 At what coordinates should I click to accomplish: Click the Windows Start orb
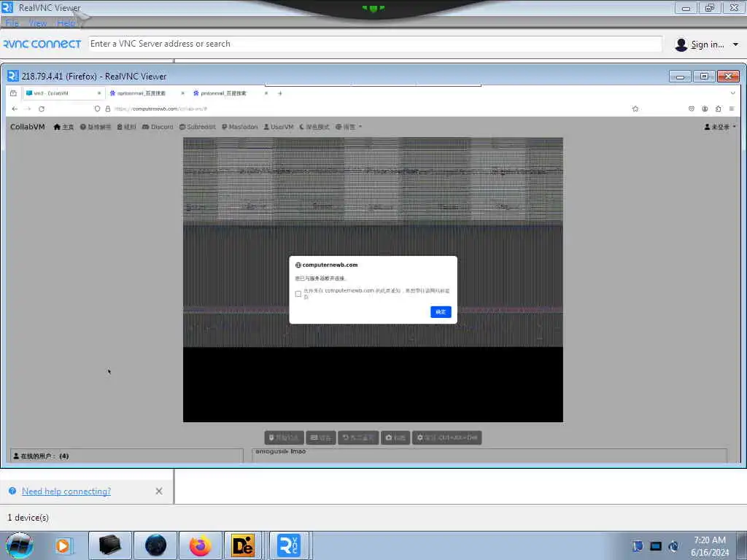pos(20,545)
